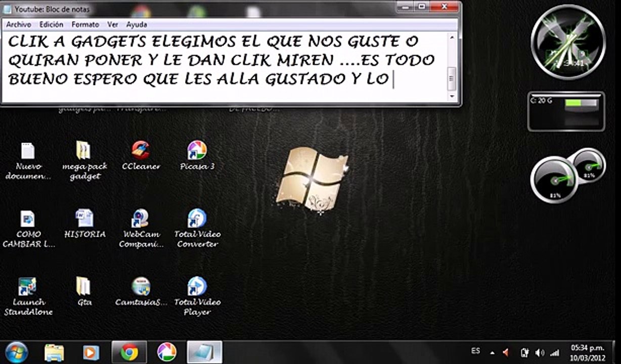621x364 pixels.
Task: Open the Formato menu
Action: click(x=85, y=24)
